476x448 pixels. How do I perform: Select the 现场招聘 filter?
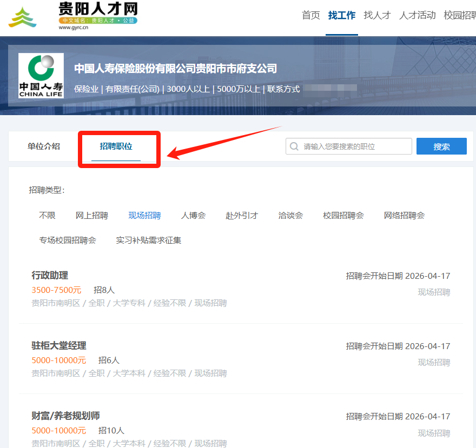pos(144,216)
